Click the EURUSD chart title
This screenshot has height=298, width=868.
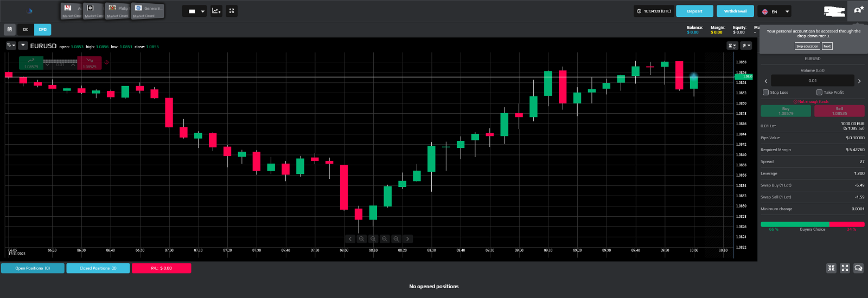[43, 46]
